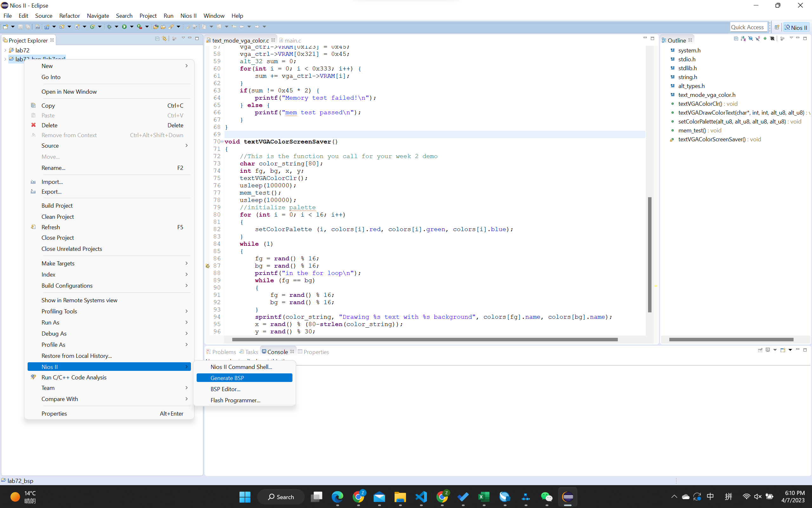Click the Search flashlight toolbar icon
This screenshot has width=812, height=508.
pyautogui.click(x=171, y=27)
